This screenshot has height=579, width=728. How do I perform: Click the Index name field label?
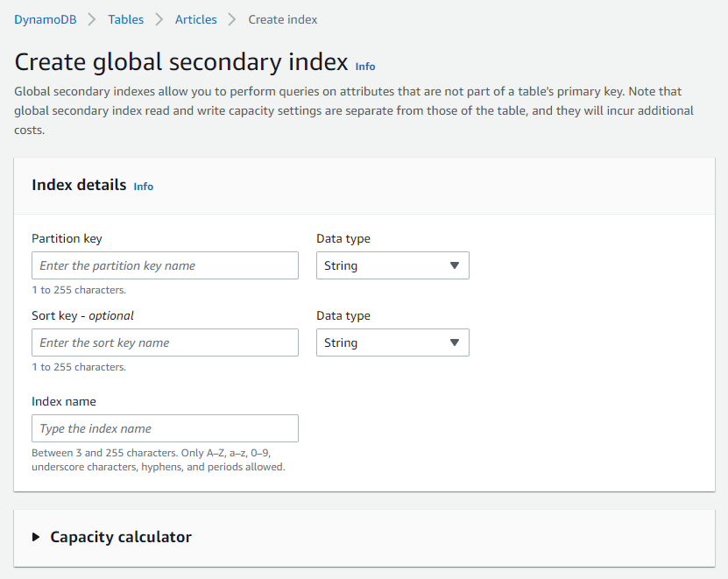(64, 401)
